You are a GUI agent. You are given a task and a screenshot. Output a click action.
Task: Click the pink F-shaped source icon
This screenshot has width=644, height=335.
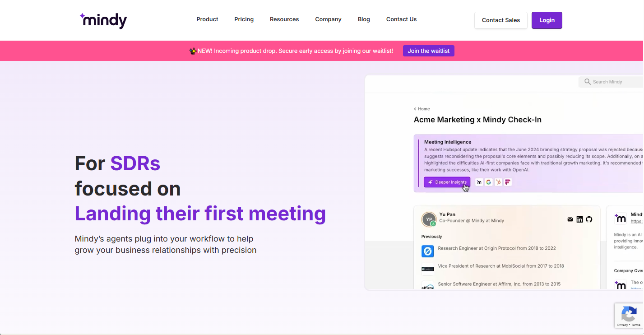click(x=508, y=182)
